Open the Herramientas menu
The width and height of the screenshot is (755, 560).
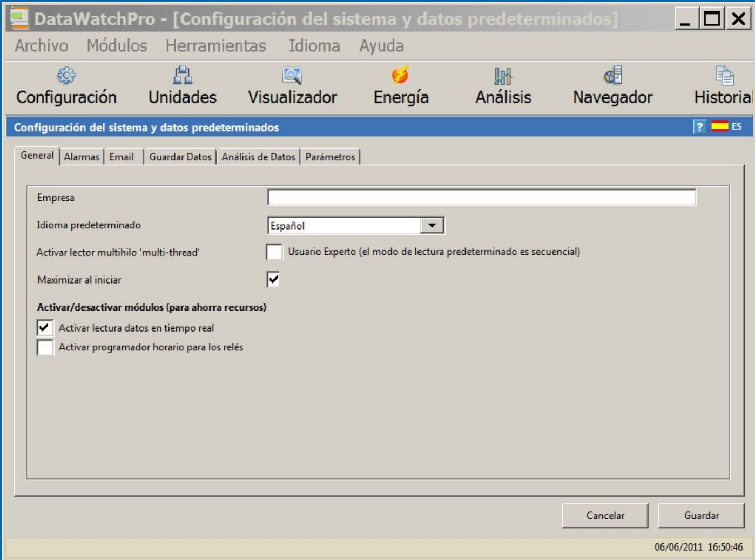click(215, 46)
